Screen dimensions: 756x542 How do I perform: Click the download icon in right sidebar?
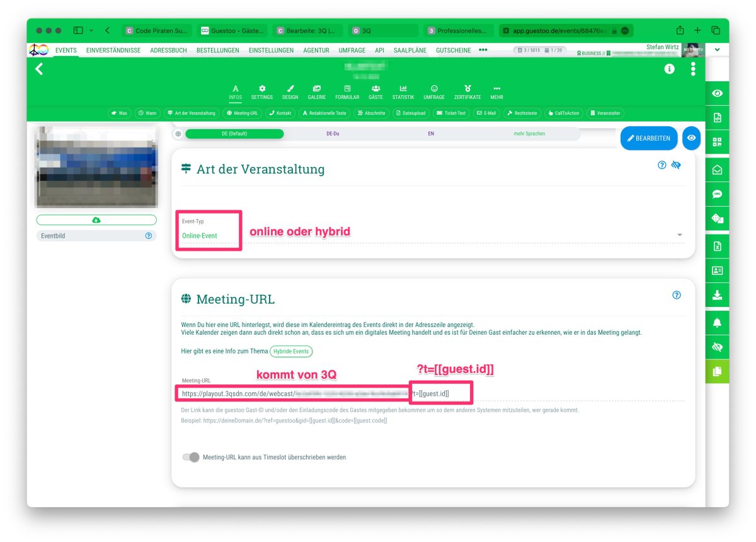pyautogui.click(x=717, y=295)
